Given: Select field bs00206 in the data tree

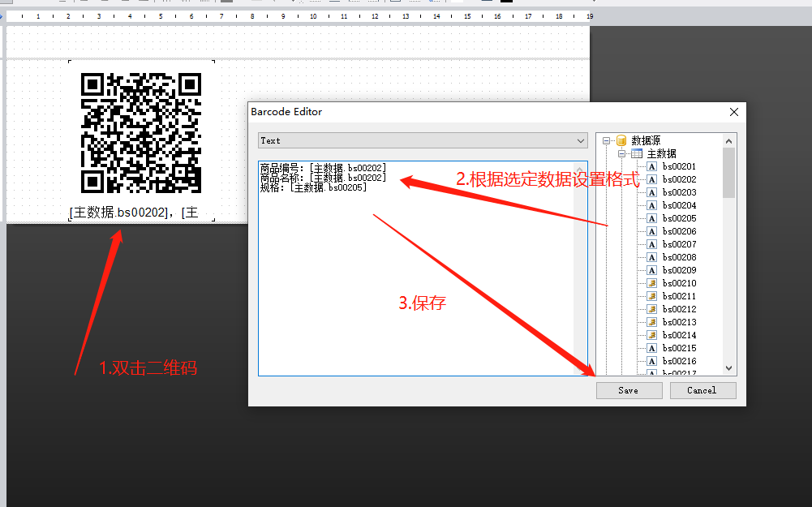Looking at the screenshot, I should tap(680, 231).
